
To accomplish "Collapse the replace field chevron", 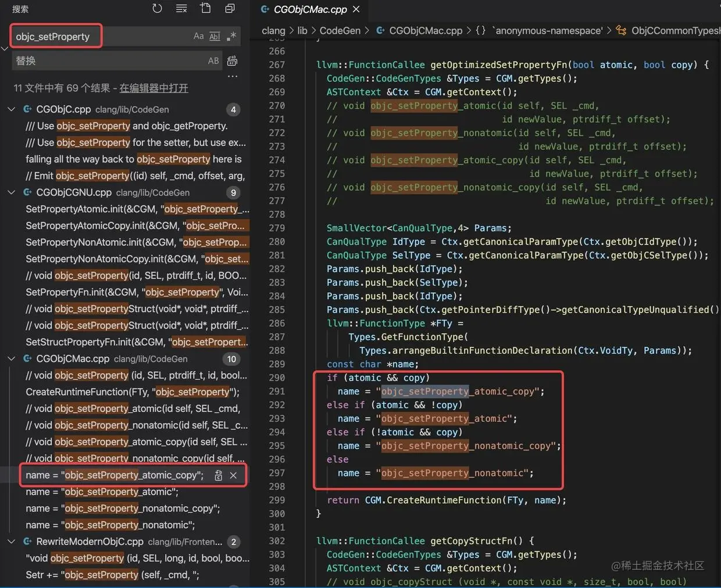I will pos(5,48).
